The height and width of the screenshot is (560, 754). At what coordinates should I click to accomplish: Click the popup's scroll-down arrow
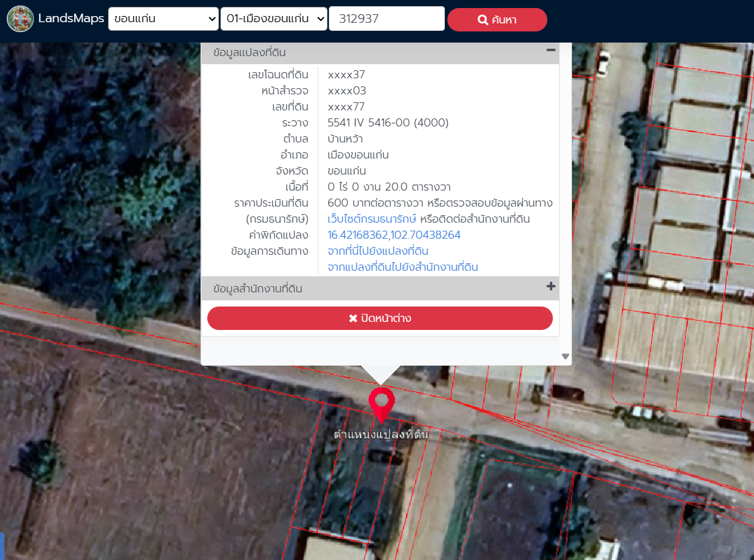[565, 356]
